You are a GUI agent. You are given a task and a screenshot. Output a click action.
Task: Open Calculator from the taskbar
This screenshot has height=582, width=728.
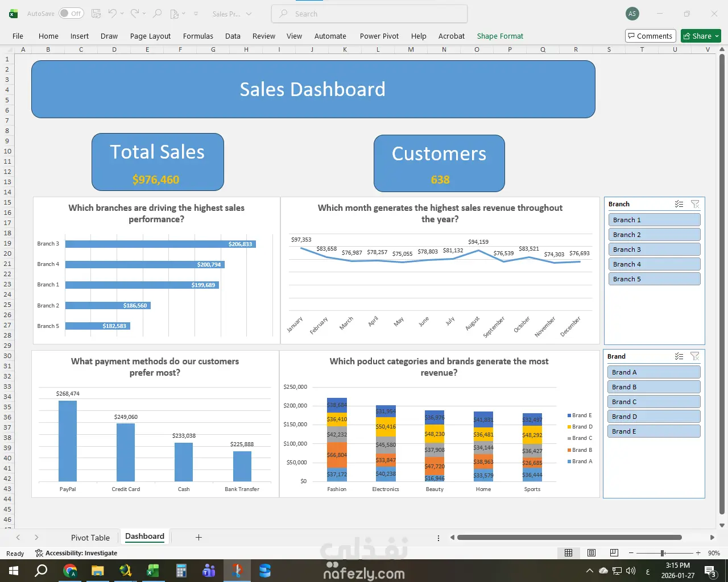pos(181,571)
